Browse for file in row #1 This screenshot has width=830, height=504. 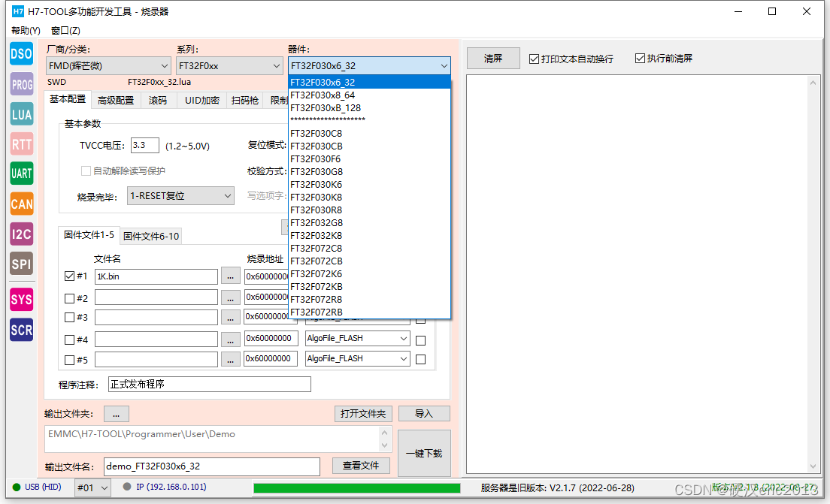230,276
